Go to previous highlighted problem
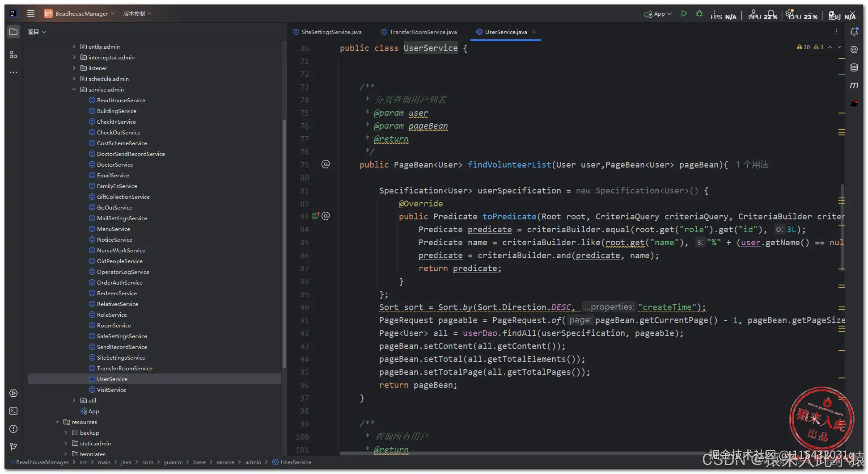 pyautogui.click(x=830, y=47)
